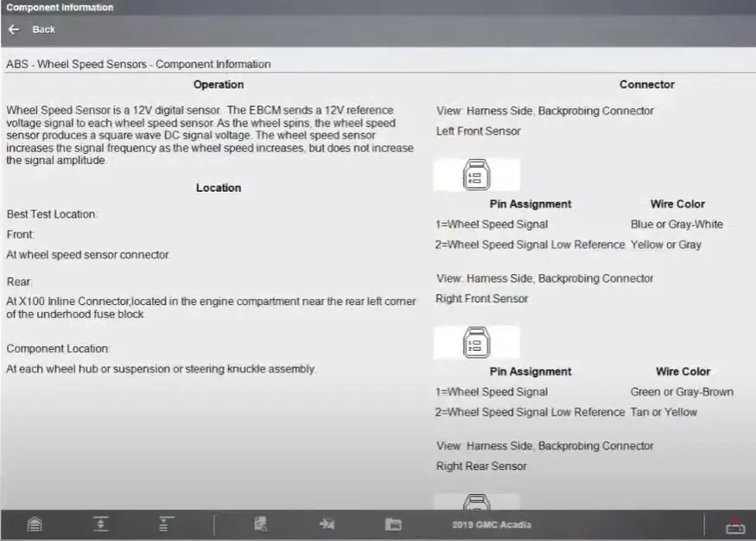
Task: Click the Right Front Sensor connector image
Action: (x=476, y=342)
